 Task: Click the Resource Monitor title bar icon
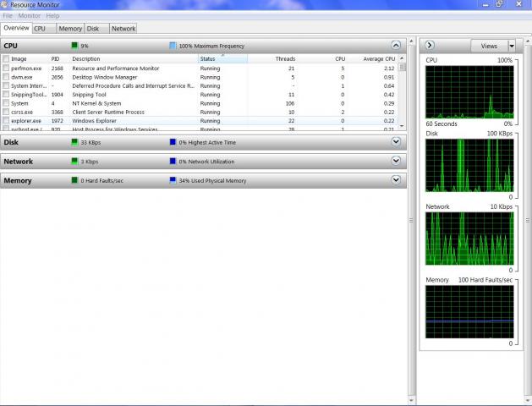pos(4,4)
